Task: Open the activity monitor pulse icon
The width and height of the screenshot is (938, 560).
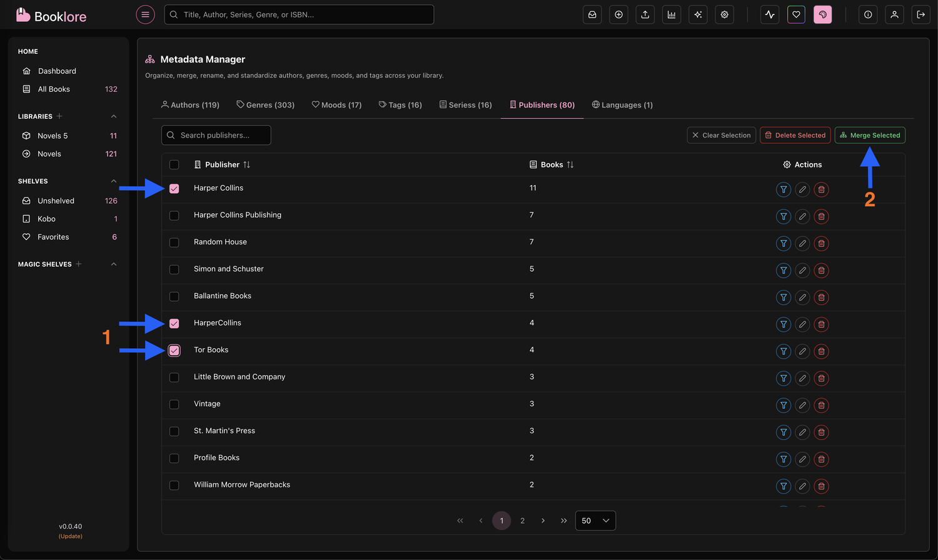Action: [x=770, y=14]
